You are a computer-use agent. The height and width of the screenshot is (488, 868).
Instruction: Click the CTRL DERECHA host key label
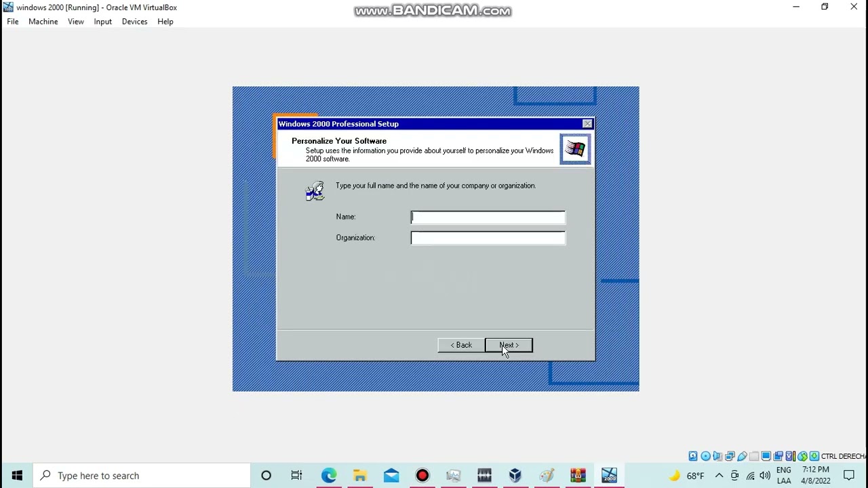point(844,456)
